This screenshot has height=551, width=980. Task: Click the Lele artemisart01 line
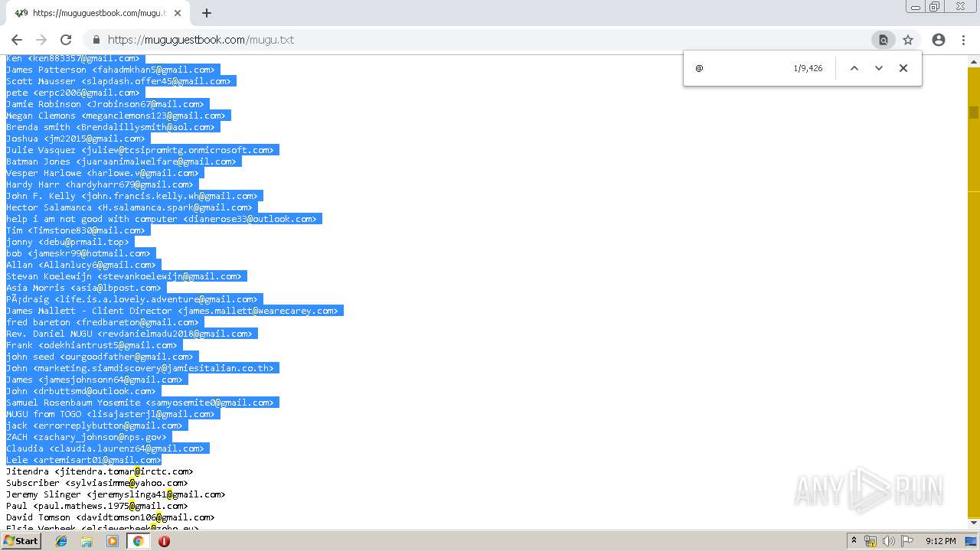pyautogui.click(x=83, y=460)
